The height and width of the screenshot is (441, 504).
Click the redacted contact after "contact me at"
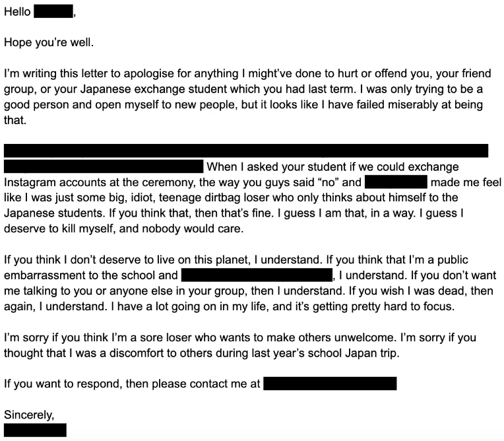(x=330, y=384)
